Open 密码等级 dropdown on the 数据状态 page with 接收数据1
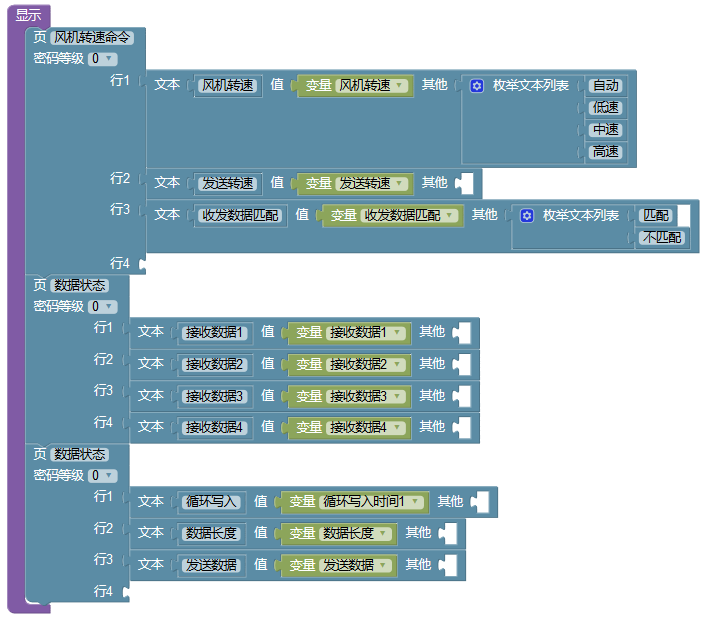This screenshot has height=631, width=713. coord(103,306)
